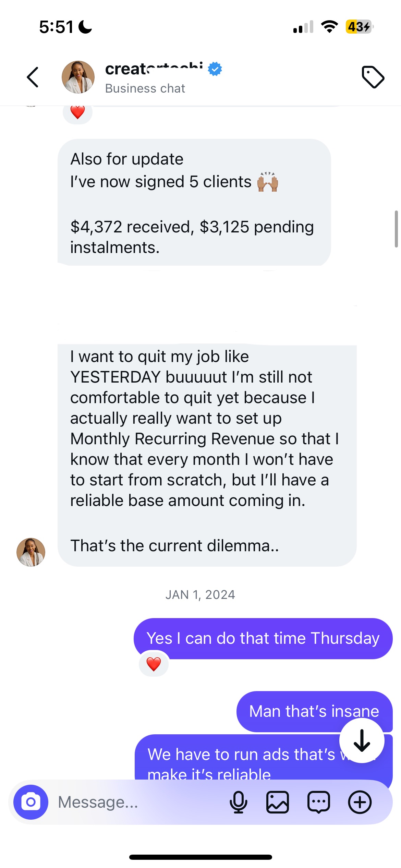401x868 pixels.
Task: Tap the blue verified badge
Action: (x=215, y=69)
